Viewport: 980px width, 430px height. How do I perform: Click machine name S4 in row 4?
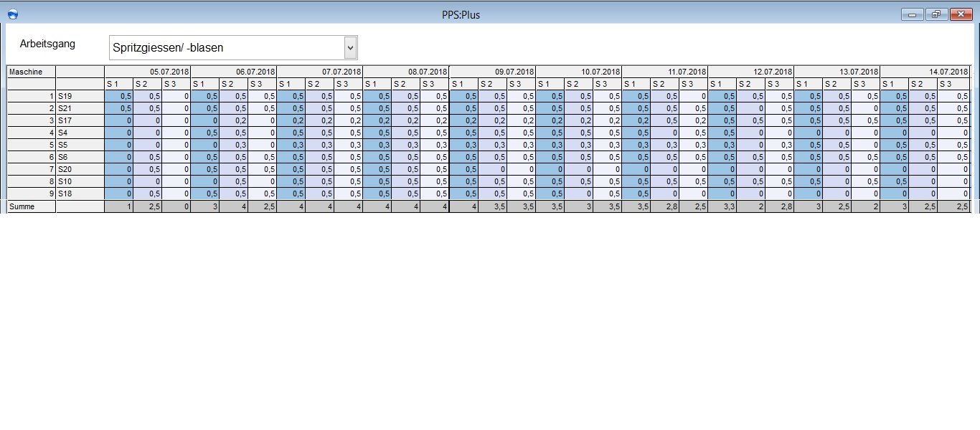point(80,133)
